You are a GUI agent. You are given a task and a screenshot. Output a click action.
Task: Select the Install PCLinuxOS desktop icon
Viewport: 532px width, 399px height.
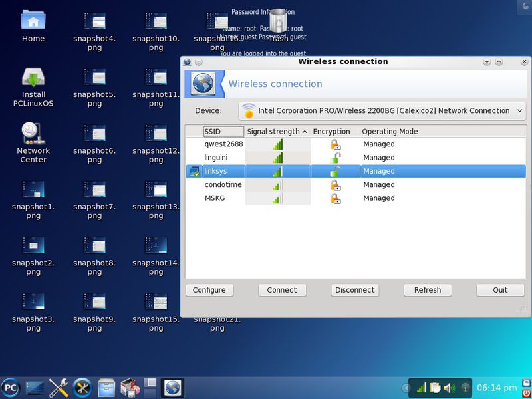pyautogui.click(x=33, y=87)
